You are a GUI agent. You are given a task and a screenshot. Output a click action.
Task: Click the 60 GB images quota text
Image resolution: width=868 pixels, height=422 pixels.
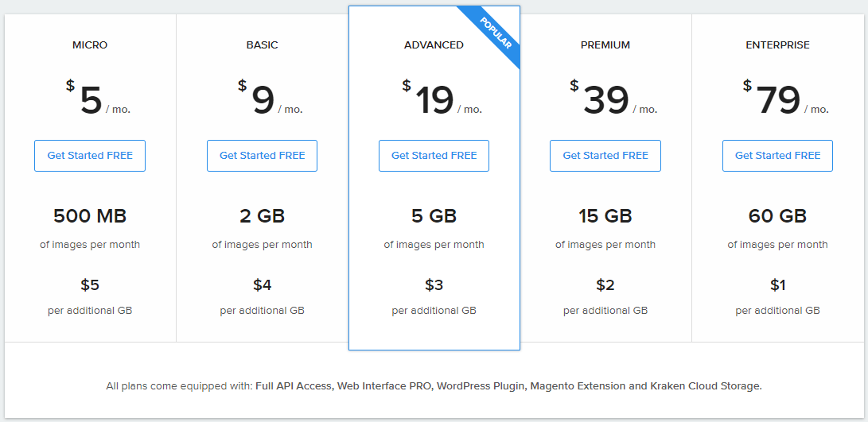coord(777,215)
